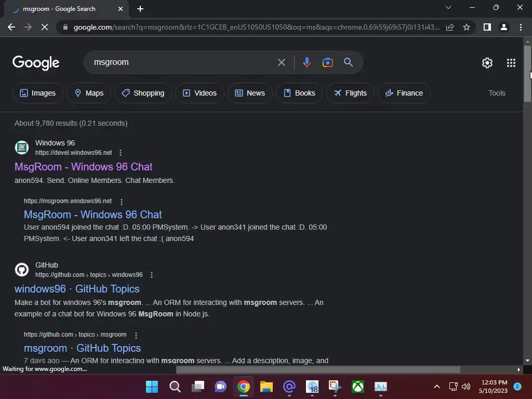This screenshot has height=399, width=532.
Task: Open the clock and date panel
Action: pyautogui.click(x=494, y=387)
